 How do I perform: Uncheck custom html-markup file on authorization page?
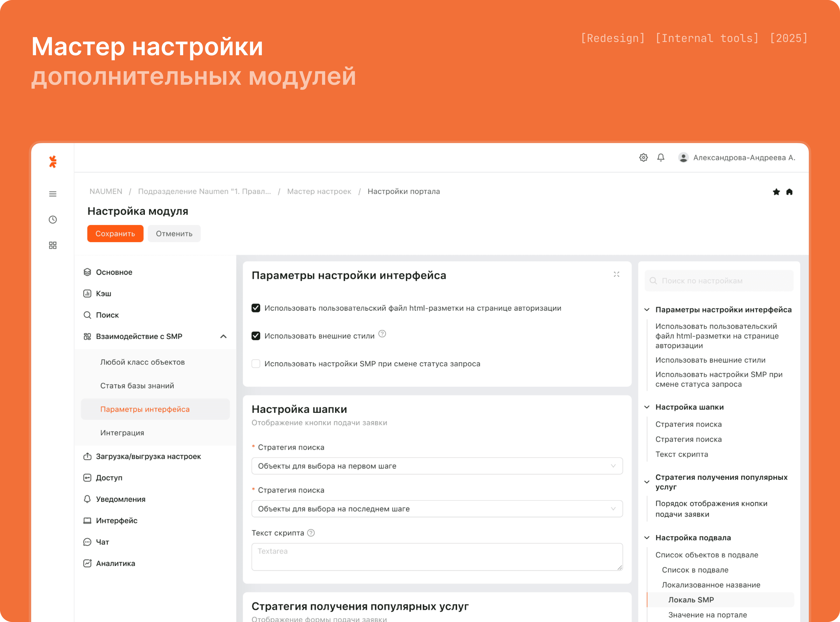tap(256, 308)
